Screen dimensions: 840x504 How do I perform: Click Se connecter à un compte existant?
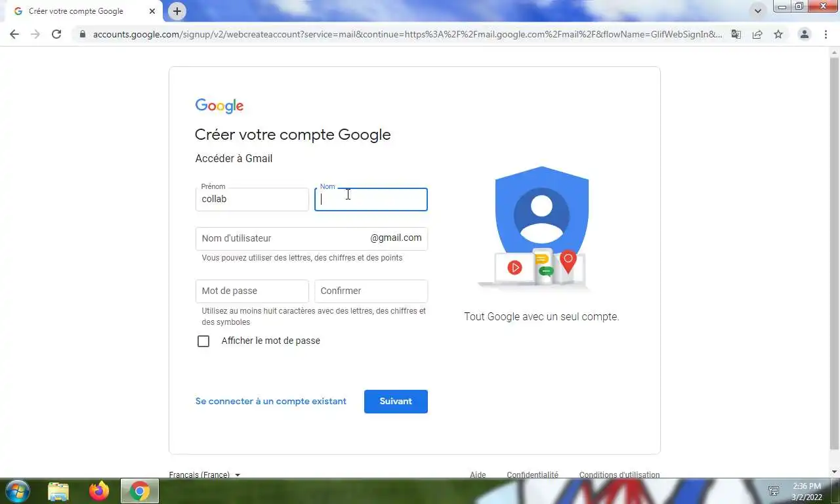coord(270,401)
